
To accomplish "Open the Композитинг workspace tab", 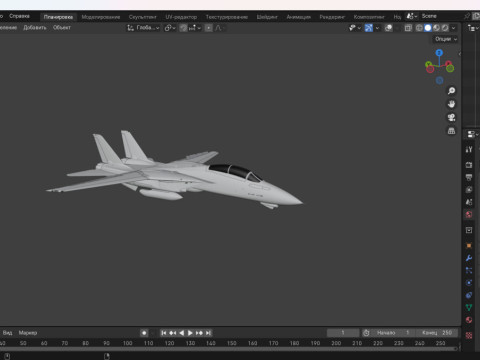I will coord(369,17).
